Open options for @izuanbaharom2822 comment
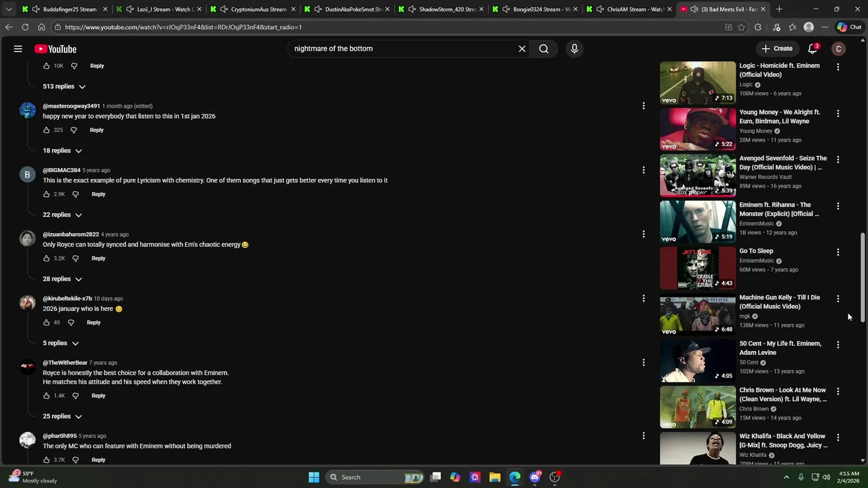The image size is (868, 488). pyautogui.click(x=644, y=235)
